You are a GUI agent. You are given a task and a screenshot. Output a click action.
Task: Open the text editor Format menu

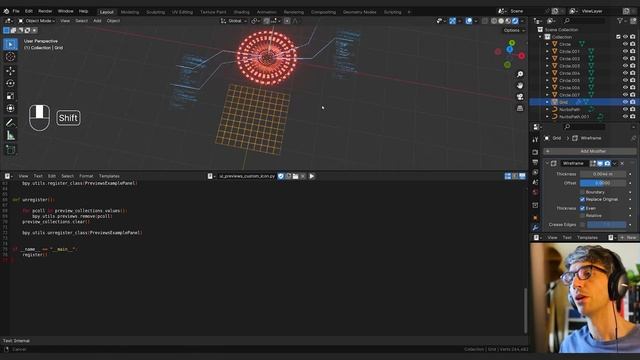pos(86,176)
